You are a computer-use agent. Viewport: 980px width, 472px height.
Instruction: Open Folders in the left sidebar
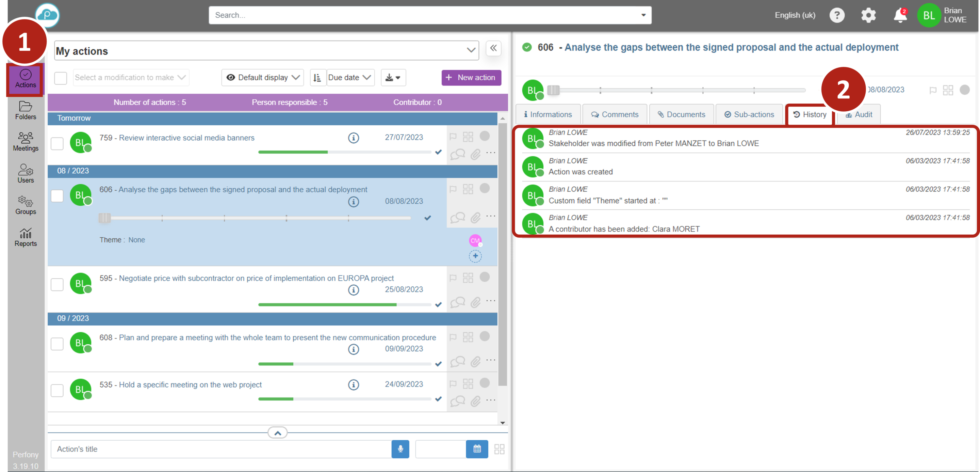26,110
